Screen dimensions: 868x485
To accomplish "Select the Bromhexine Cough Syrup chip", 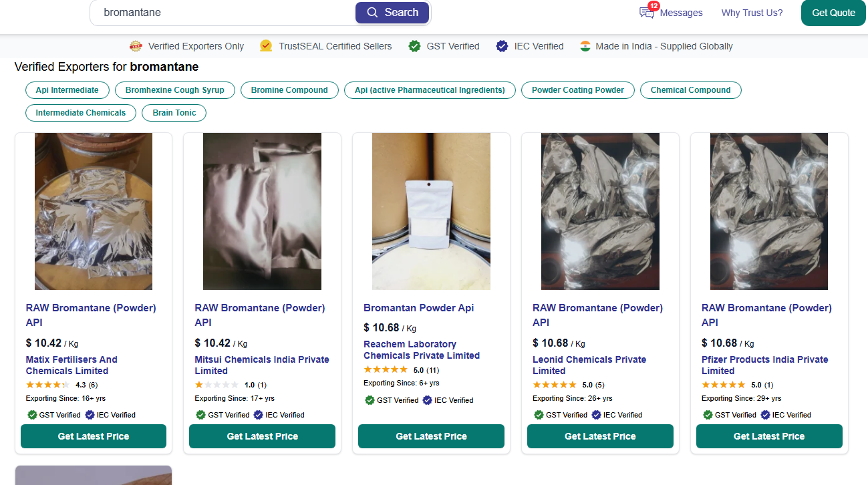I will pyautogui.click(x=175, y=90).
